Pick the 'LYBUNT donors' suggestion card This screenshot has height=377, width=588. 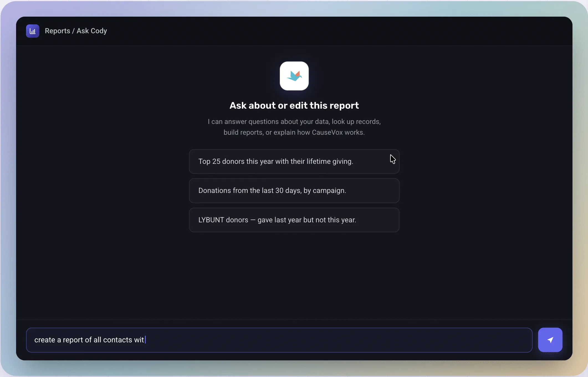click(x=294, y=220)
